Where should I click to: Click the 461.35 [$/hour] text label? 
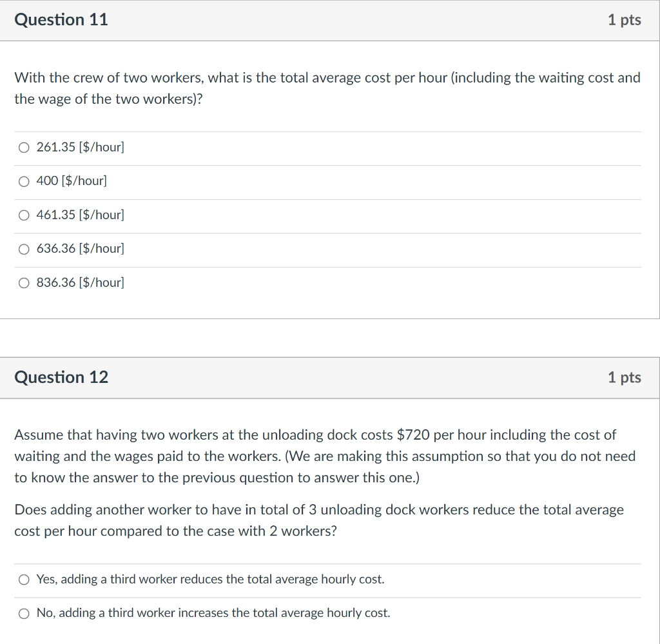click(x=80, y=215)
